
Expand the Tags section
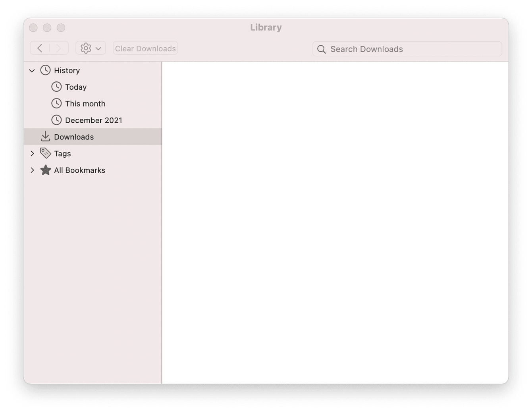33,153
